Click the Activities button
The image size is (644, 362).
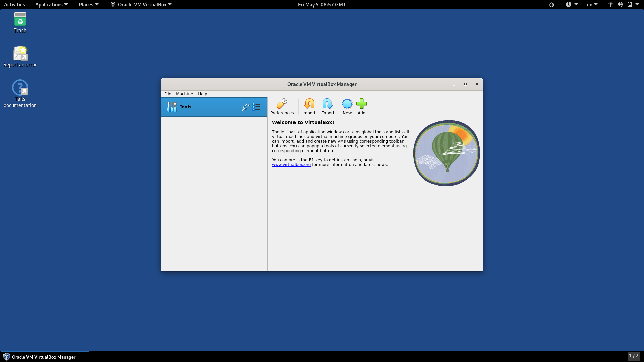[x=14, y=4]
